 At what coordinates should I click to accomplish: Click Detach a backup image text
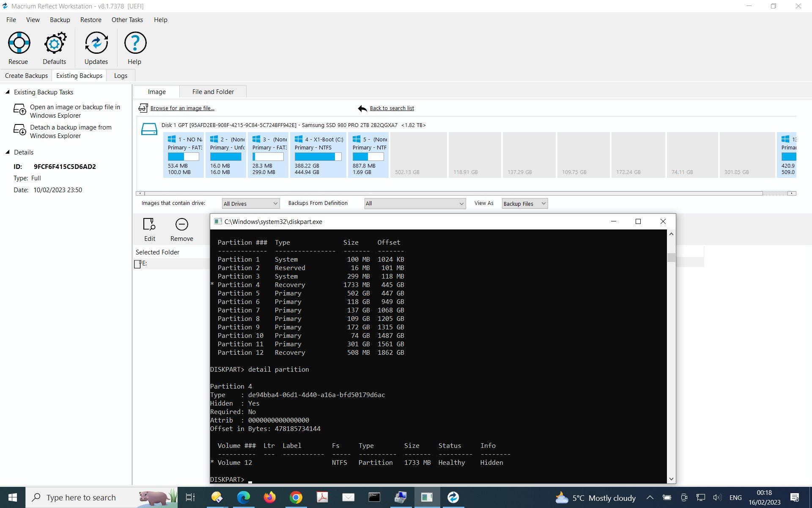[71, 132]
